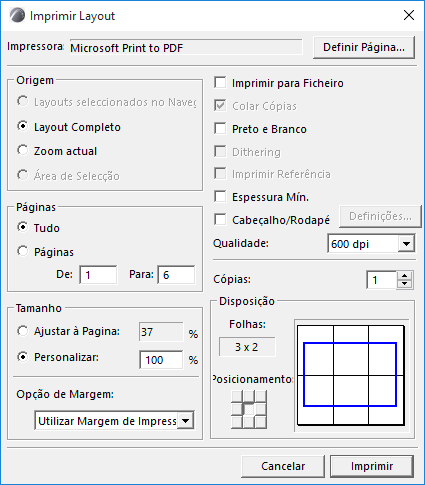Click the top-right Posicionamento grid cell
The image size is (425, 485).
pos(261,396)
